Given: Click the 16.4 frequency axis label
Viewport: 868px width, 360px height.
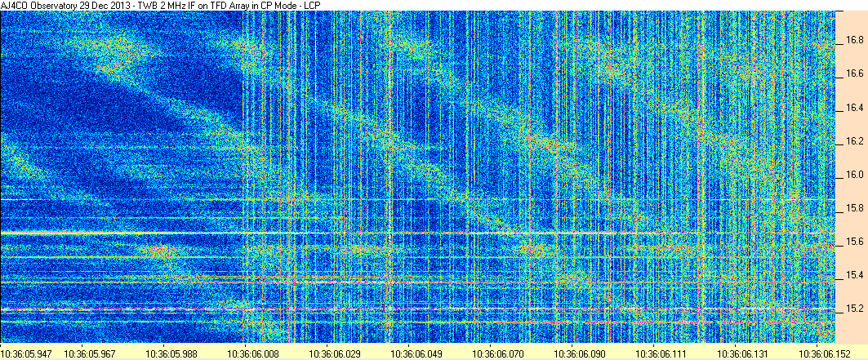Looking at the screenshot, I should [x=854, y=108].
